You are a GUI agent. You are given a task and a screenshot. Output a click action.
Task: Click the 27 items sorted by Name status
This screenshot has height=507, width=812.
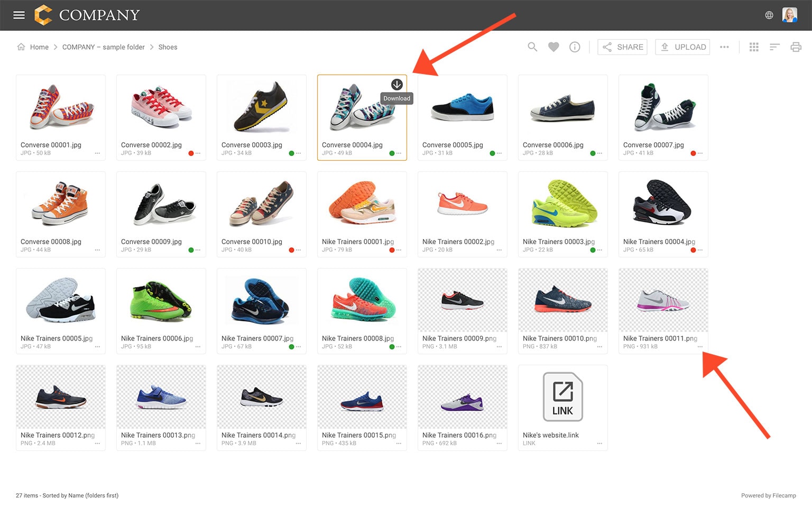[67, 495]
